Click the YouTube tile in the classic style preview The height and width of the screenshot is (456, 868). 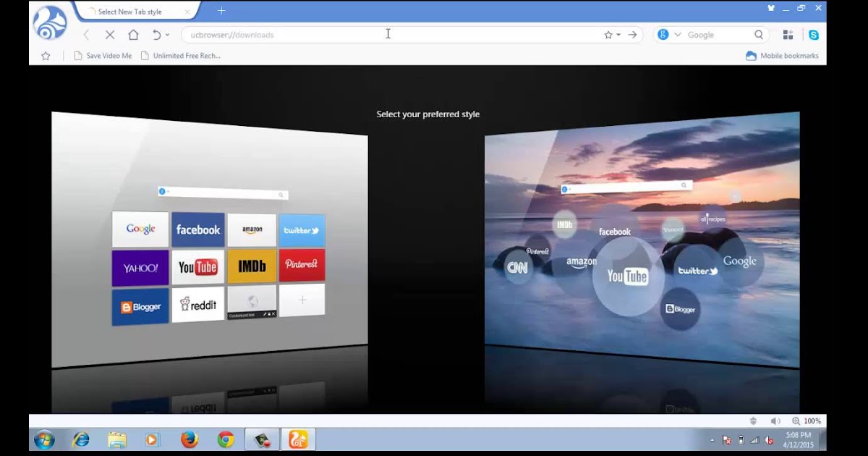198,267
